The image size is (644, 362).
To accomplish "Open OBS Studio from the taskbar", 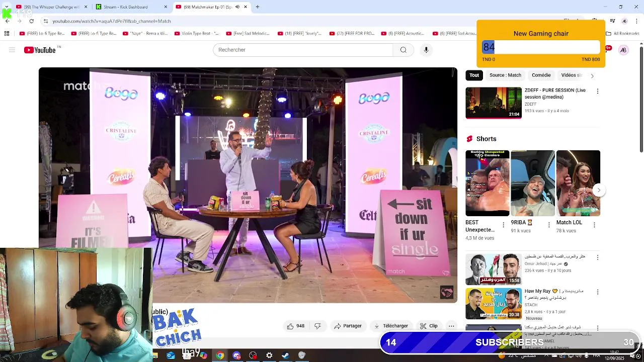I will coord(253,355).
